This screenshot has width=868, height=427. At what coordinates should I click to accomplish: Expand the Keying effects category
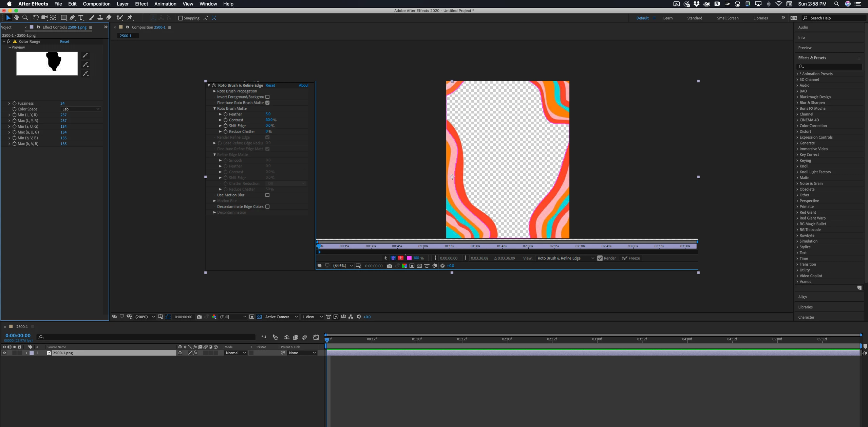point(805,160)
